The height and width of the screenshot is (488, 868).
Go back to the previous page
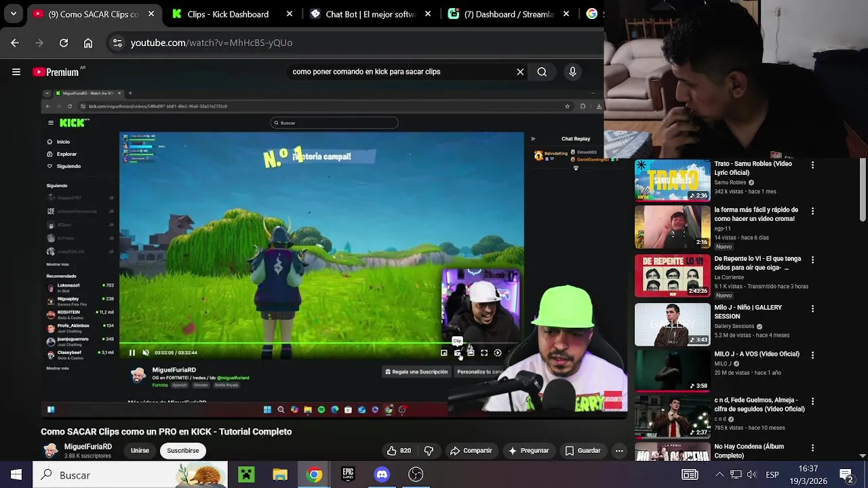click(15, 43)
